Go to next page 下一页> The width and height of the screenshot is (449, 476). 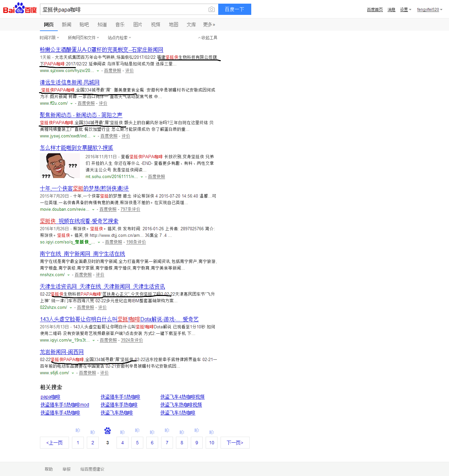(x=235, y=443)
